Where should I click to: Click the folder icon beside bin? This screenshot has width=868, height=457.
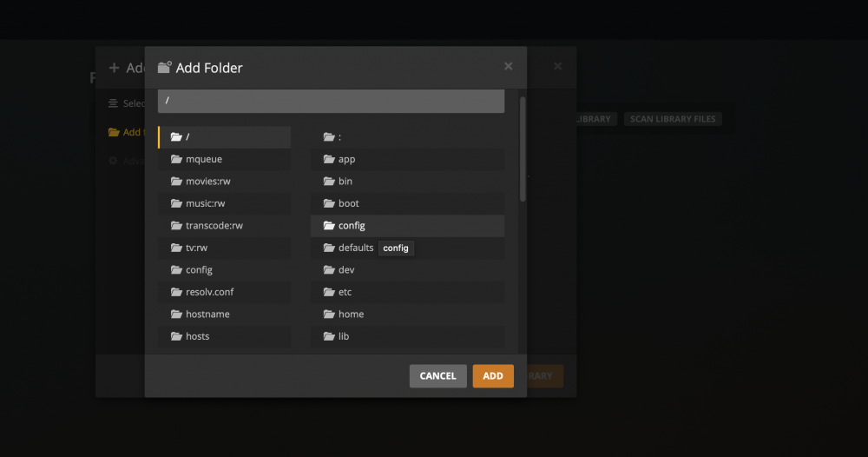(329, 181)
